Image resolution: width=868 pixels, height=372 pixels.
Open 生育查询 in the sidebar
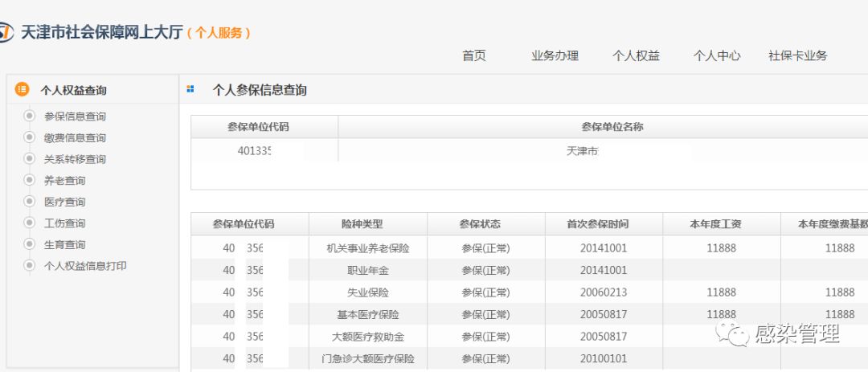64,244
